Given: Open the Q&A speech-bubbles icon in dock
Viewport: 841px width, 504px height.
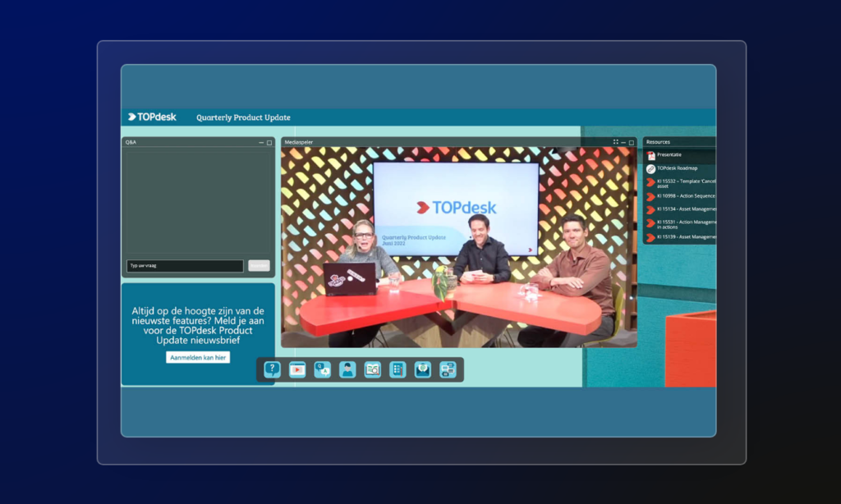Looking at the screenshot, I should point(322,369).
